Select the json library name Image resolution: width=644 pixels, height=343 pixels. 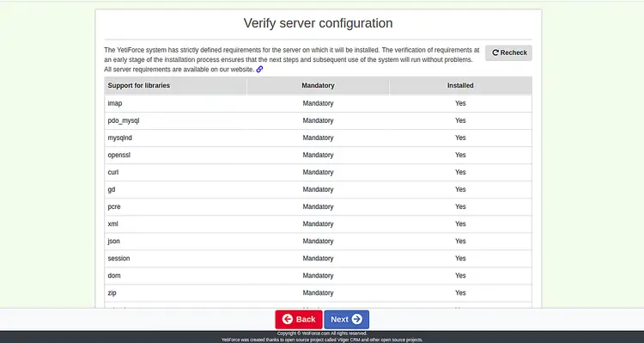(x=113, y=242)
